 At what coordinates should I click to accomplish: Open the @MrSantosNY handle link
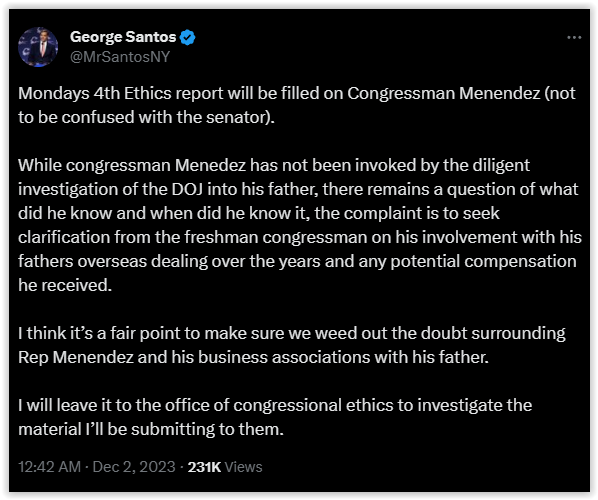[120, 57]
